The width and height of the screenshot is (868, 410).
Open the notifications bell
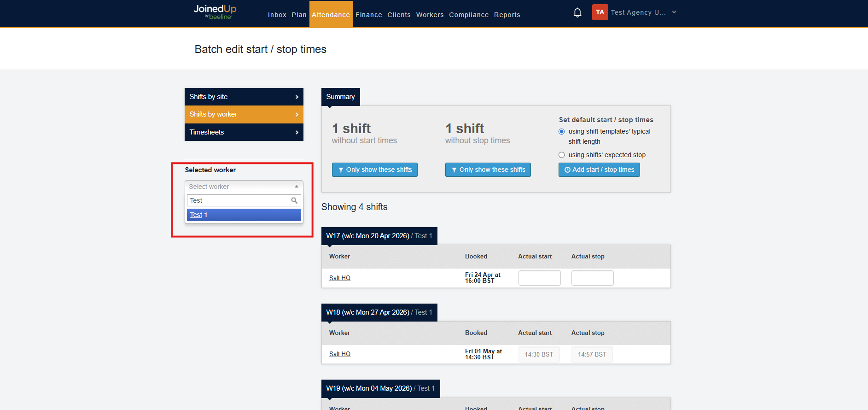pyautogui.click(x=577, y=12)
